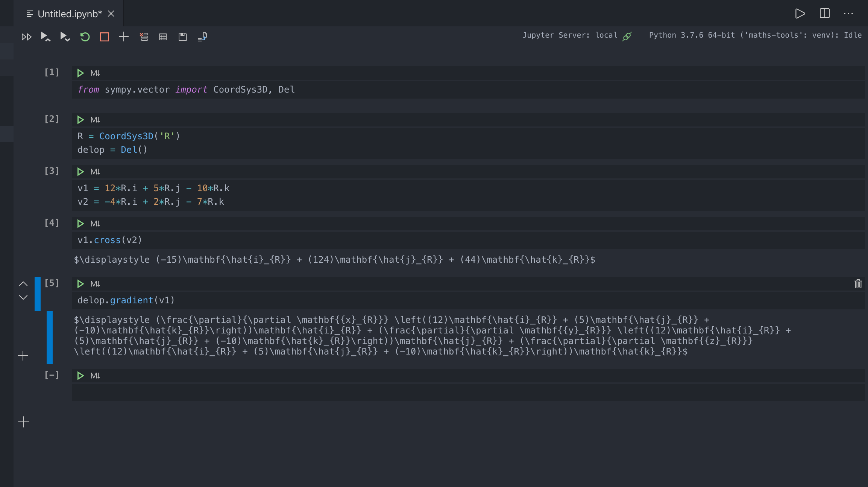Open the variable explorer
This screenshot has width=868, height=487.
[x=163, y=37]
